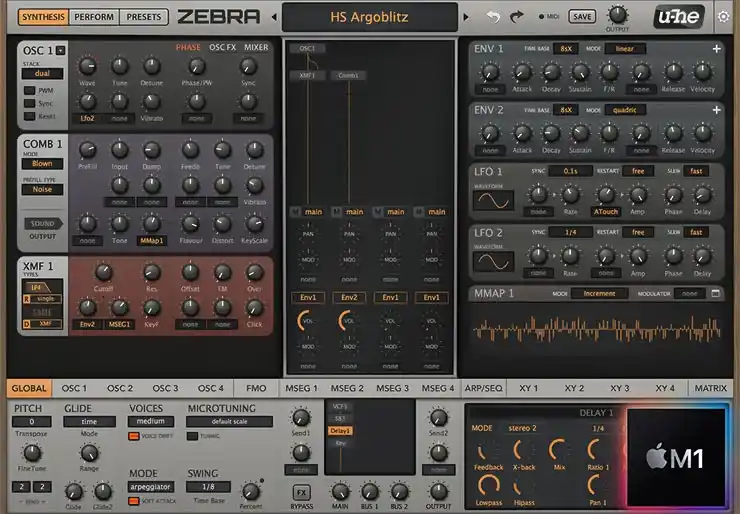Click the FX bypass icon
Viewport: 740px width, 514px height.
pyautogui.click(x=301, y=493)
